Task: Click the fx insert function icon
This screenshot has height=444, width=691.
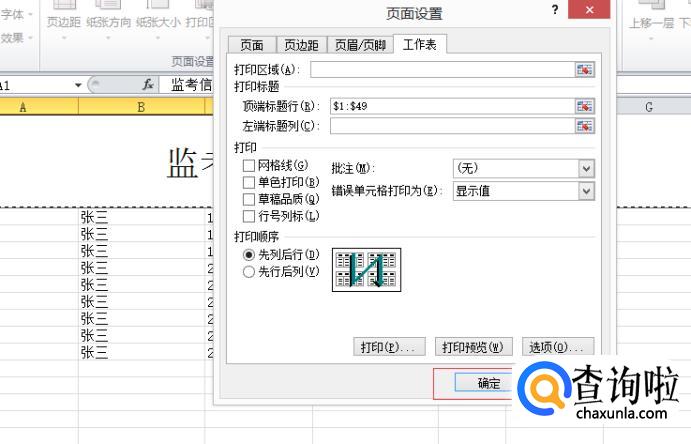Action: 148,85
